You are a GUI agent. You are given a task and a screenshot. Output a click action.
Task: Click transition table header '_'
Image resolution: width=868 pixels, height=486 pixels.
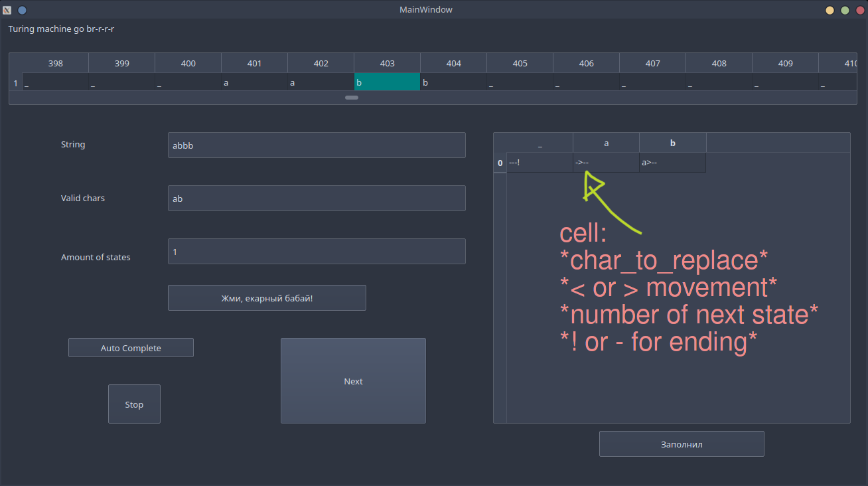540,143
